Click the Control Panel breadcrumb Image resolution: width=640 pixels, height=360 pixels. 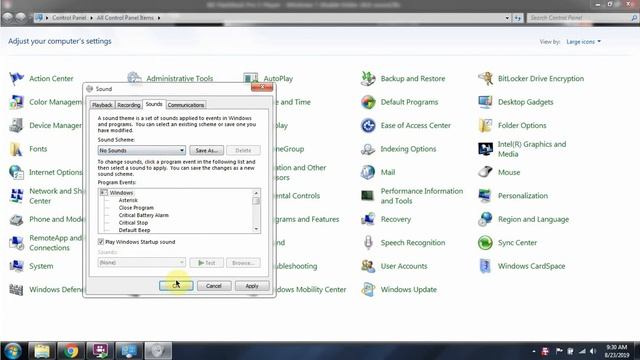(x=69, y=18)
